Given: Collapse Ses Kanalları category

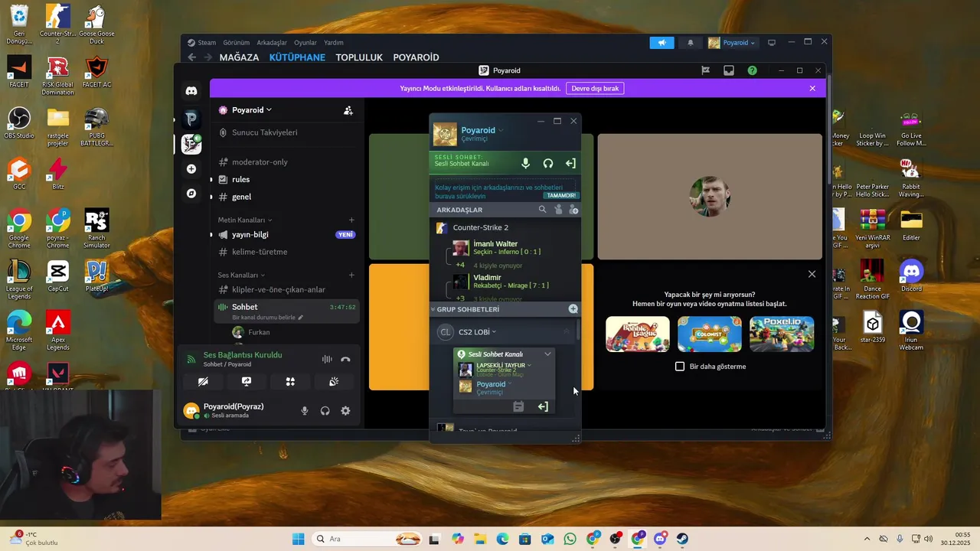Looking at the screenshot, I should pos(241,275).
